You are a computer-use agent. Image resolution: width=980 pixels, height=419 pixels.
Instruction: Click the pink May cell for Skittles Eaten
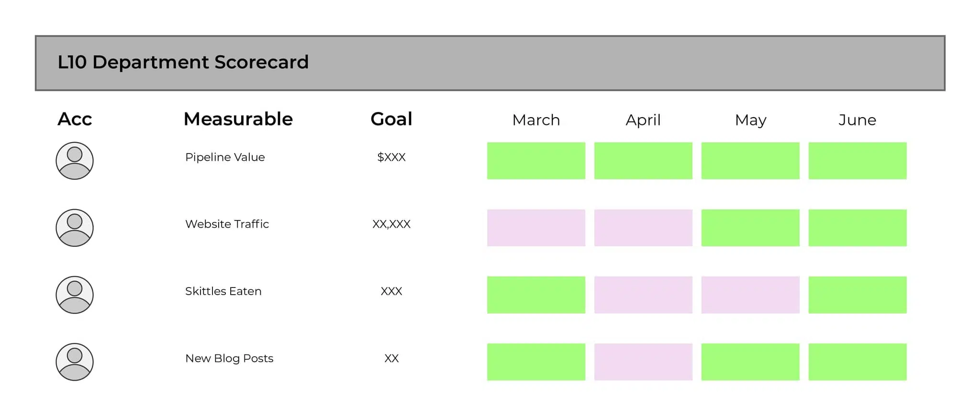(x=750, y=295)
